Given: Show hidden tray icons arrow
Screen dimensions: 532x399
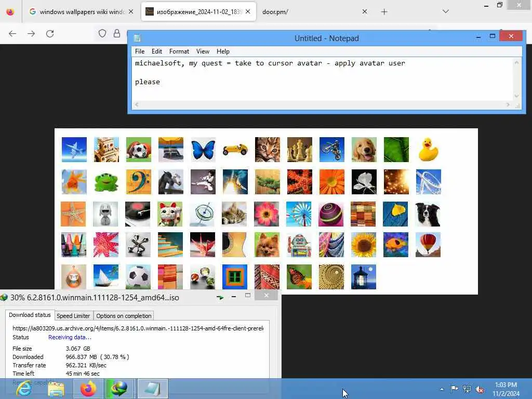Looking at the screenshot, I should click(442, 389).
